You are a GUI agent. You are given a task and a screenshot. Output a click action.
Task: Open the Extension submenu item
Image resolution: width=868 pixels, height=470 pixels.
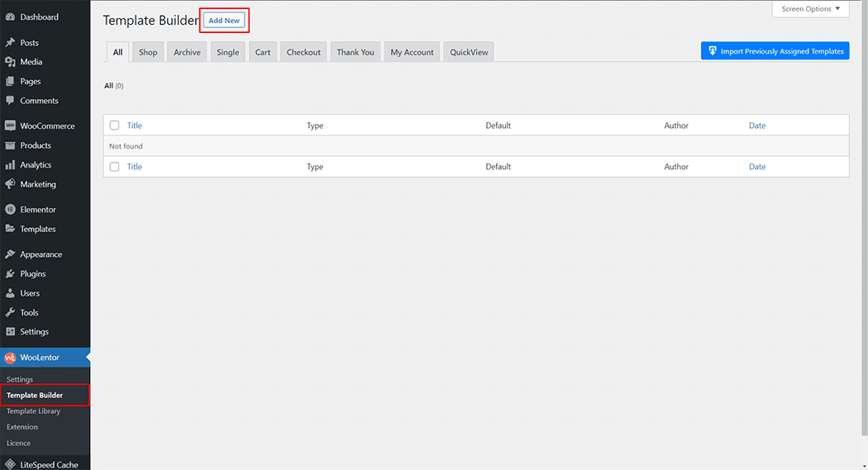click(22, 427)
